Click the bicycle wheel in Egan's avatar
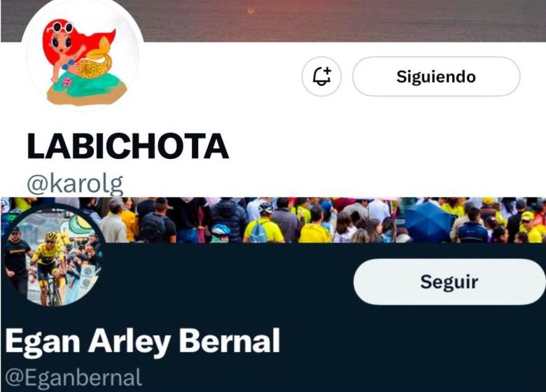This screenshot has width=546, height=392. pyautogui.click(x=54, y=293)
